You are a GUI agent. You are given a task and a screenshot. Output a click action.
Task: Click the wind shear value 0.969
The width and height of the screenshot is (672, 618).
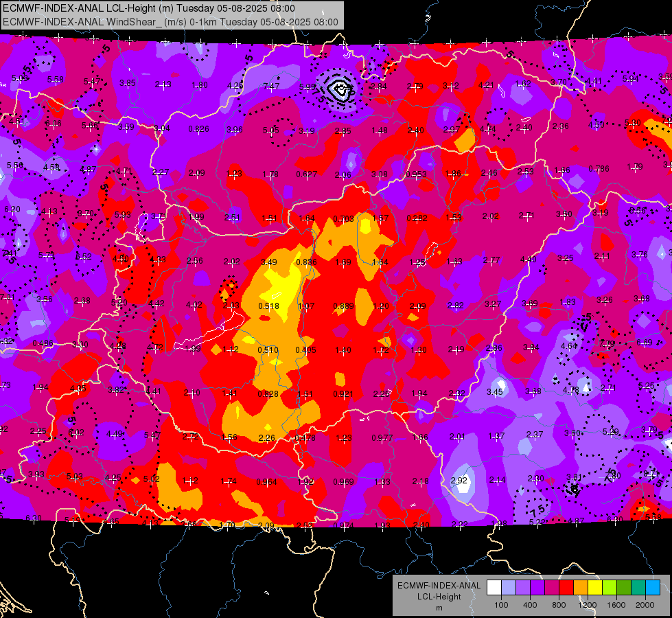click(344, 482)
